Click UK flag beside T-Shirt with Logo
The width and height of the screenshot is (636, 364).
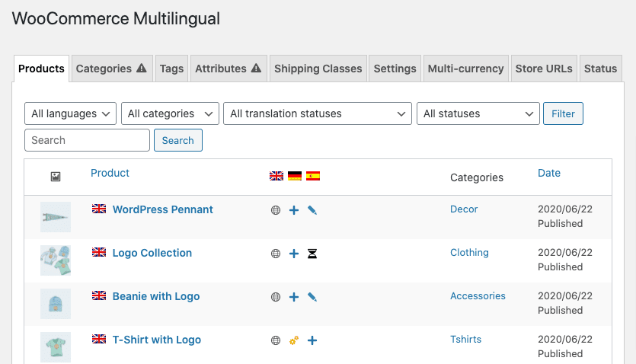click(99, 339)
